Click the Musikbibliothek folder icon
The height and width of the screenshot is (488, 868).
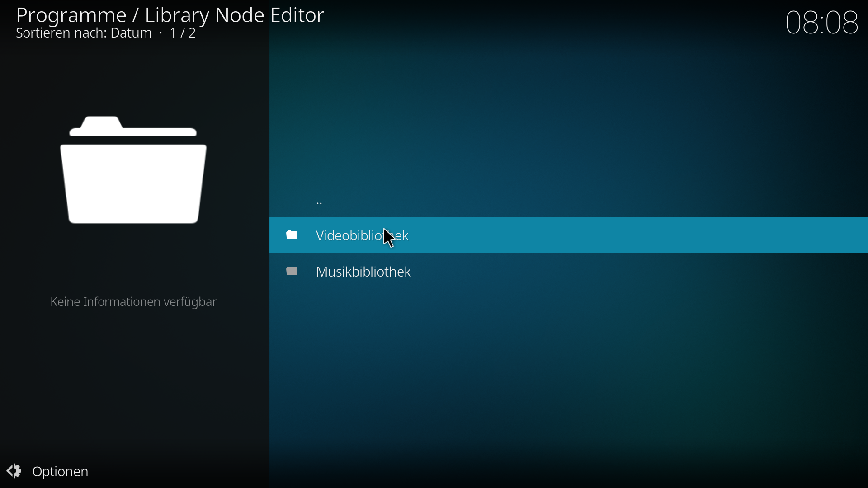[x=292, y=271]
